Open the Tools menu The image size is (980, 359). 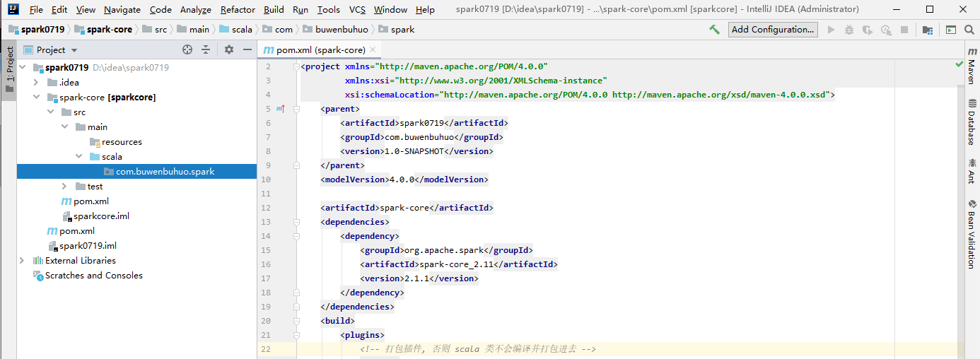[x=328, y=9]
